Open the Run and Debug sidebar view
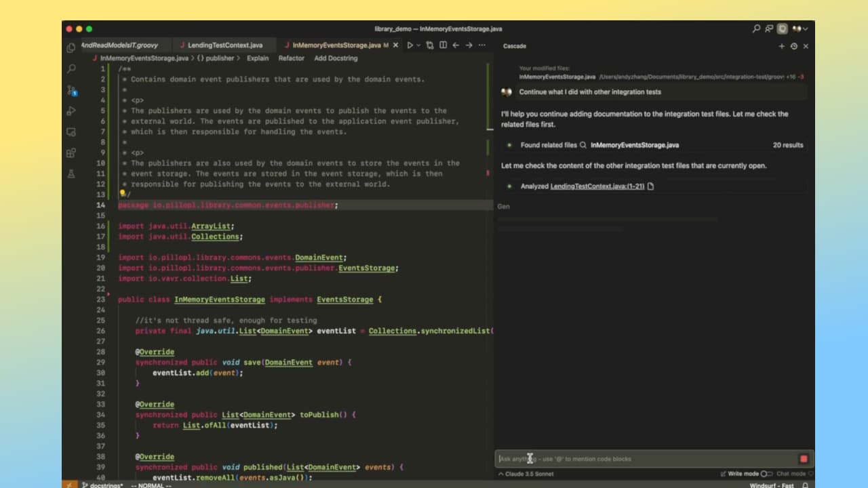Image resolution: width=868 pixels, height=488 pixels. coord(71,112)
